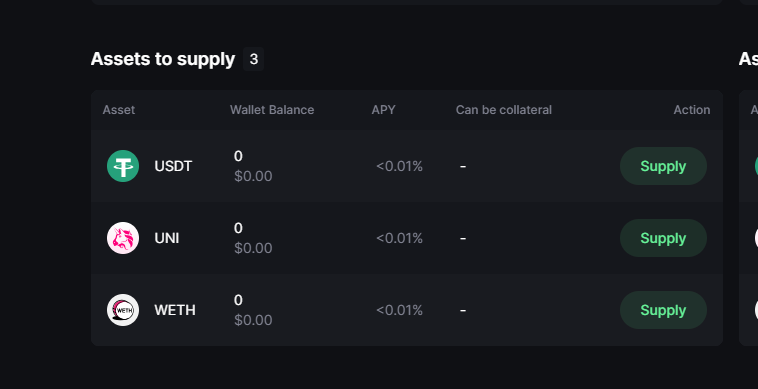758x389 pixels.
Task: Click the UNI unicorn token icon
Action: pos(123,238)
